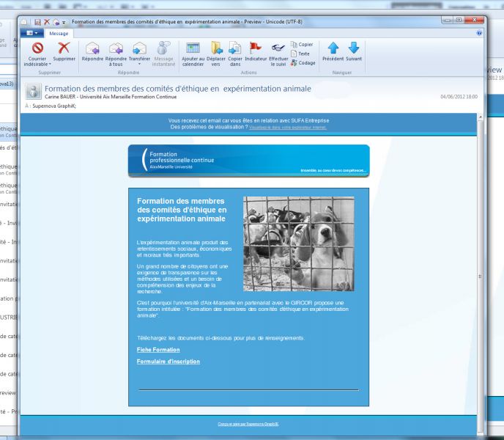Open Déplacer vers folder option

(x=216, y=54)
